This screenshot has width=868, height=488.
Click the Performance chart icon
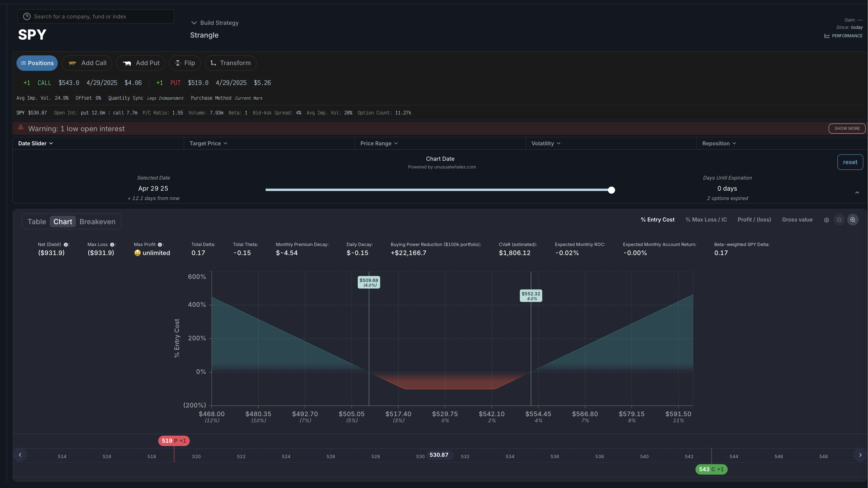coord(827,36)
